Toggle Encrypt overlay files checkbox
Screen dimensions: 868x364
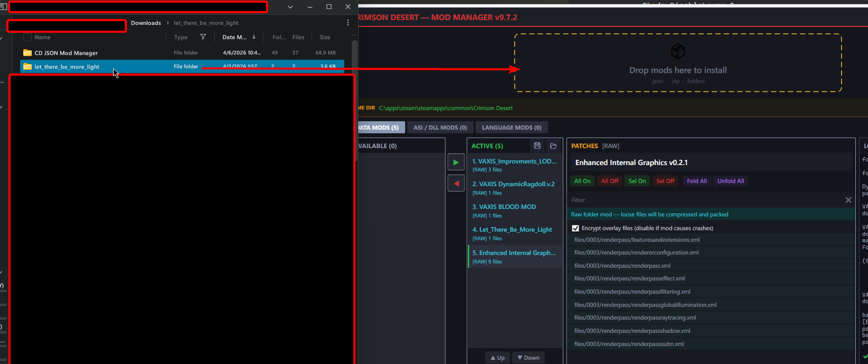pos(575,229)
